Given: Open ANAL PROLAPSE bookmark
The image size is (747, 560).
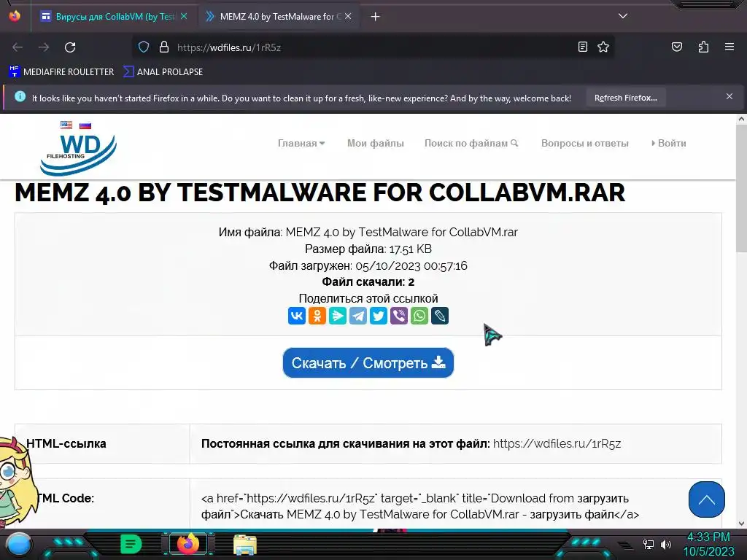Looking at the screenshot, I should [x=163, y=72].
